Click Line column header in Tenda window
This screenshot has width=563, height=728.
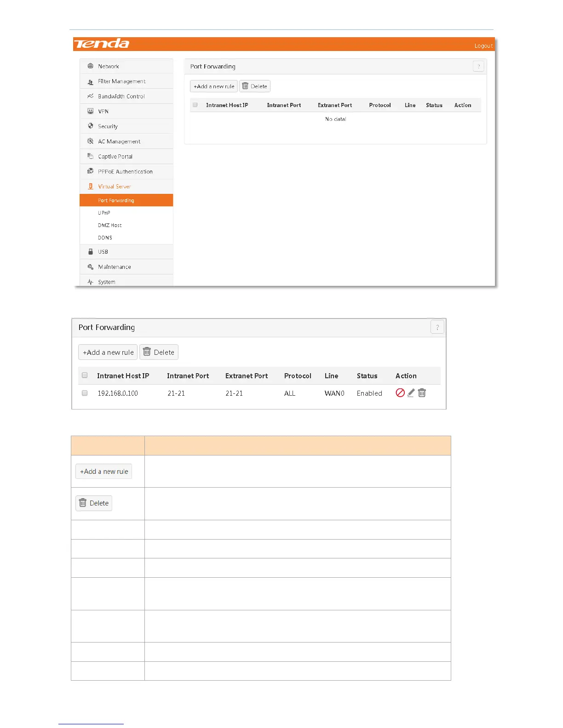410,105
